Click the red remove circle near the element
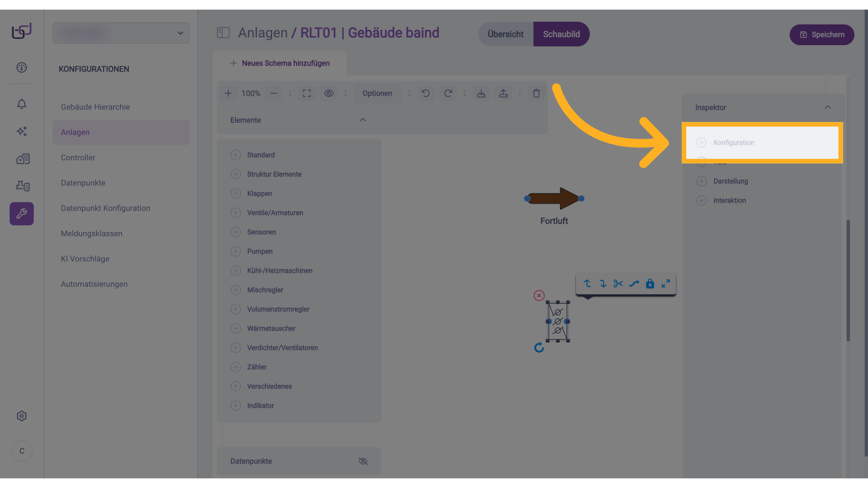The width and height of the screenshot is (868, 488). [539, 296]
